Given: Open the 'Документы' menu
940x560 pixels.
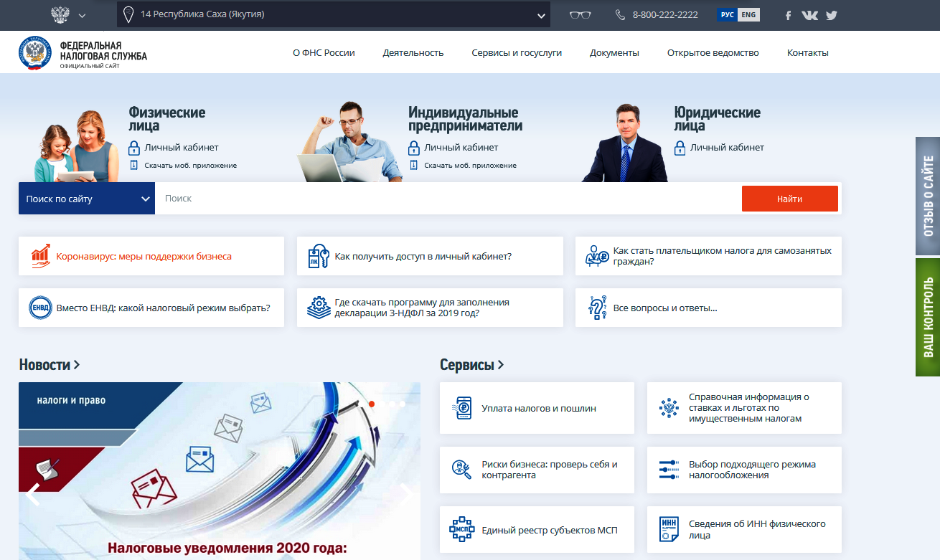Looking at the screenshot, I should [614, 52].
